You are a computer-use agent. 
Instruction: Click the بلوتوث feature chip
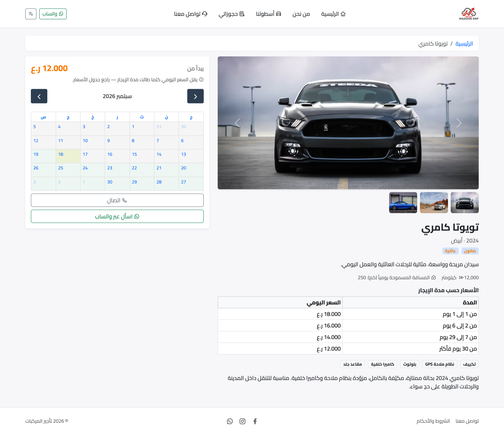pyautogui.click(x=409, y=364)
